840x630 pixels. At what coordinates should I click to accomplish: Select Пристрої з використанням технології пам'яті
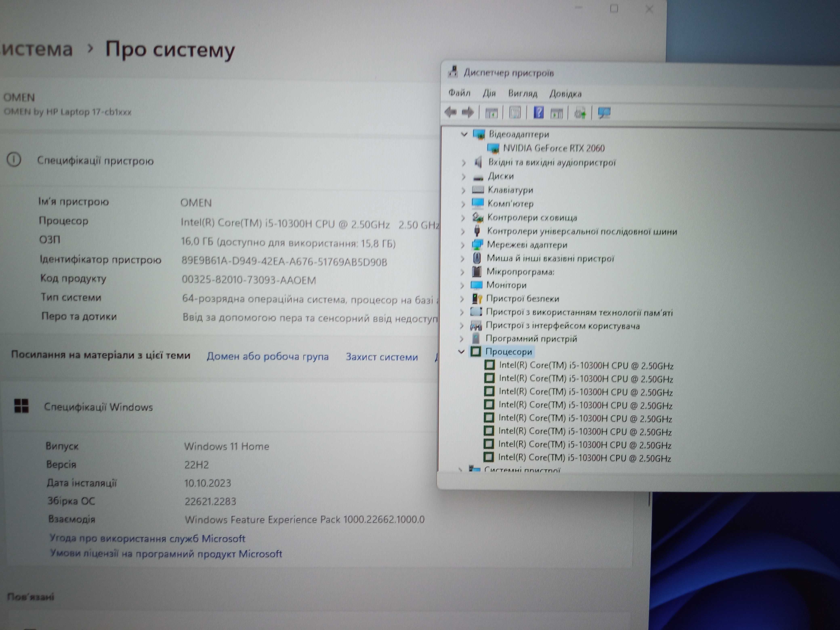(x=579, y=312)
